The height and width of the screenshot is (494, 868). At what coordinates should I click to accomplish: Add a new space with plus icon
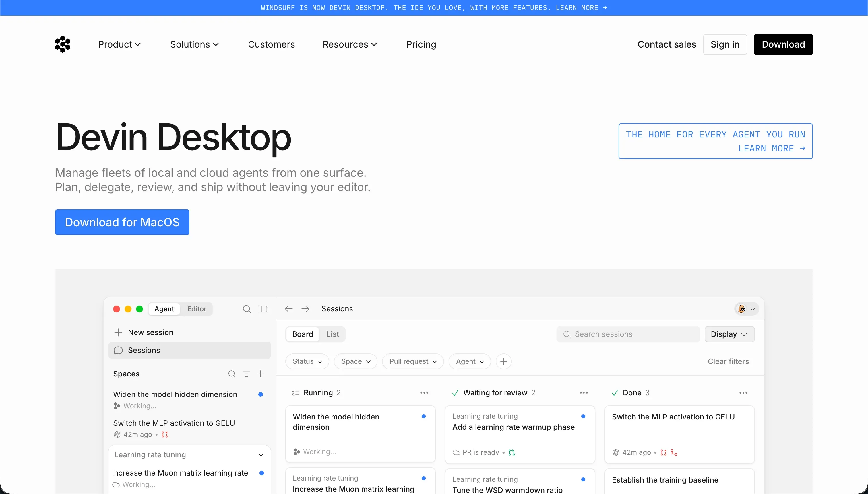coord(261,374)
